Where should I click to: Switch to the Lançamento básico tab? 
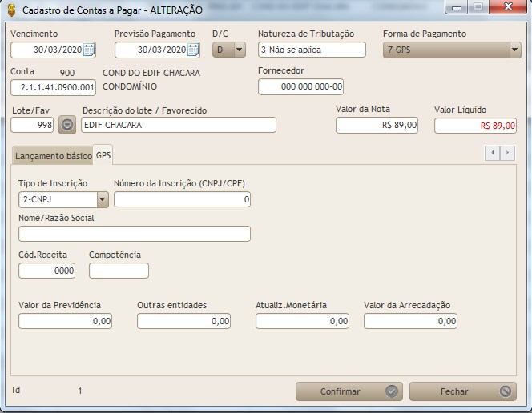pyautogui.click(x=52, y=155)
